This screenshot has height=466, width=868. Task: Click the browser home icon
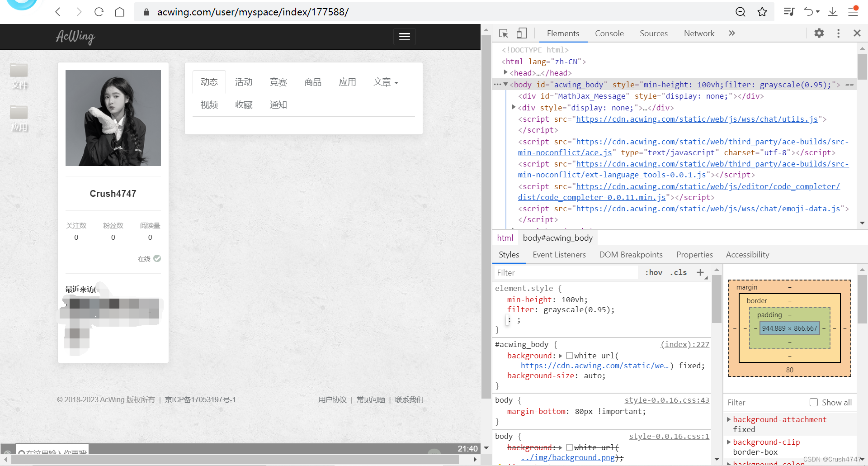click(x=120, y=12)
